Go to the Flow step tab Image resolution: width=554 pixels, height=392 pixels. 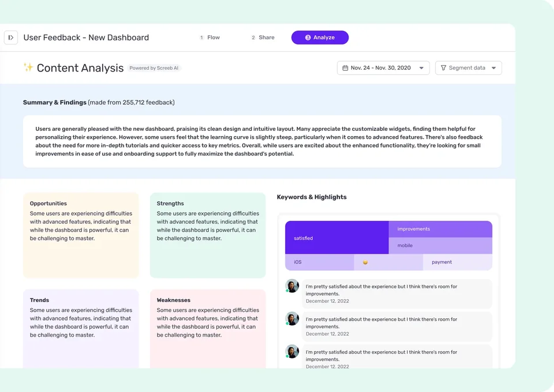click(209, 37)
